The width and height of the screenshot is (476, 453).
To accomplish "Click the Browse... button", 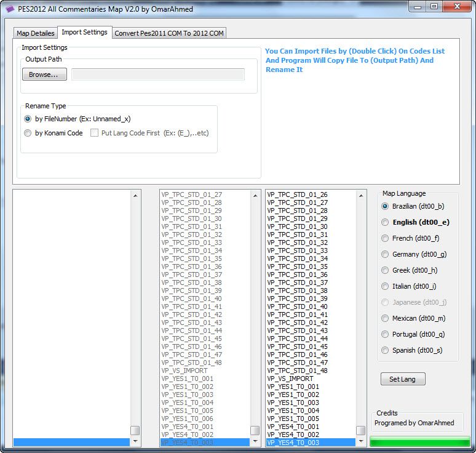I will pyautogui.click(x=44, y=74).
